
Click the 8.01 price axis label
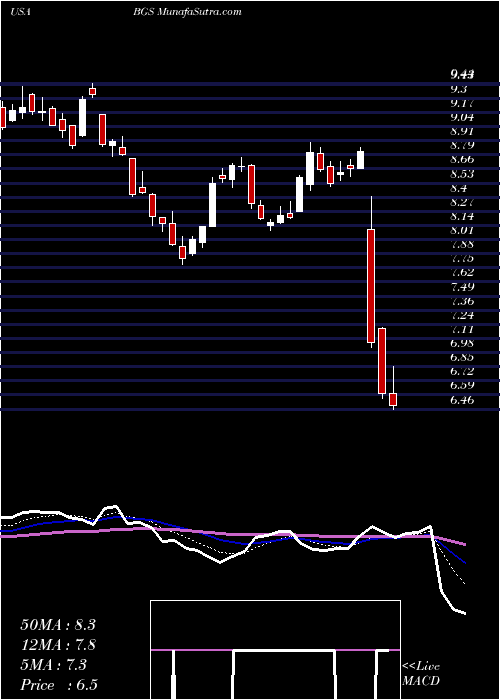[x=464, y=230]
